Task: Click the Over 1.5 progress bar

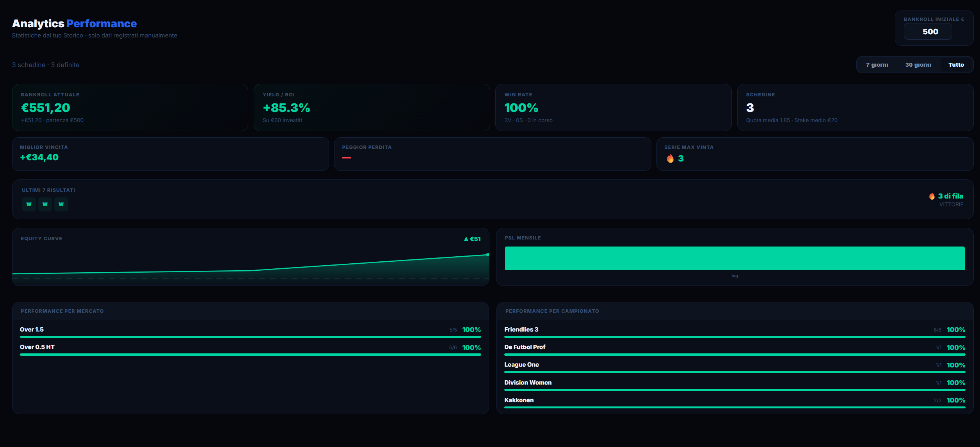Action: [251, 337]
